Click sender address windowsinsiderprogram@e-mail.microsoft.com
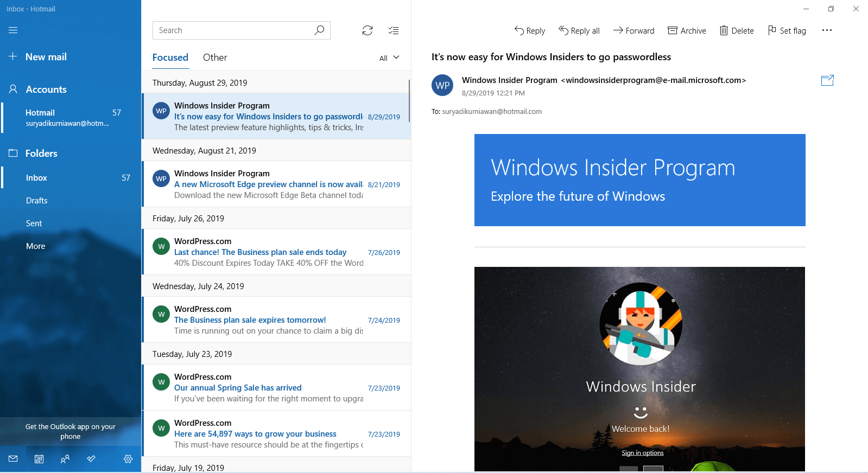868x473 pixels. (654, 80)
